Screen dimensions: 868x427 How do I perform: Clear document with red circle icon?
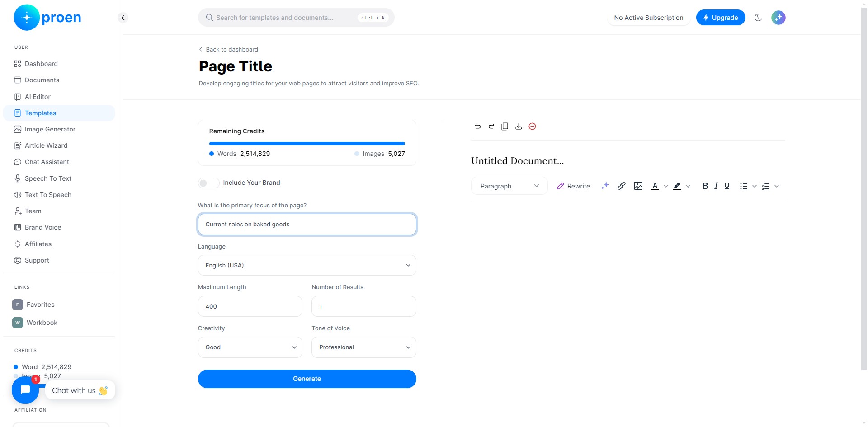[532, 127]
